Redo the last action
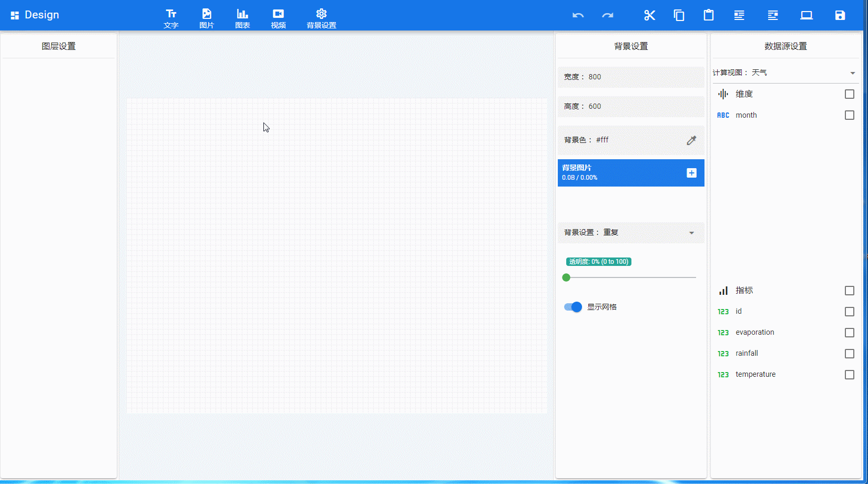This screenshot has height=484, width=868. click(x=608, y=15)
